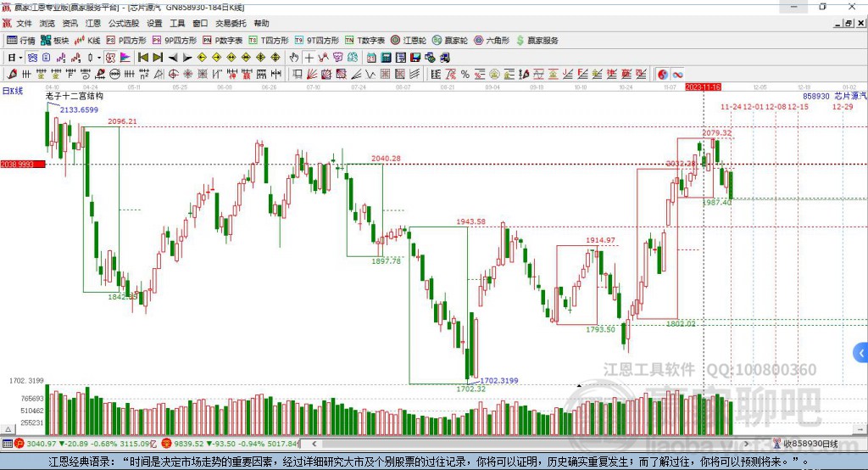Open the 江恩轮 Gann wheel

409,41
